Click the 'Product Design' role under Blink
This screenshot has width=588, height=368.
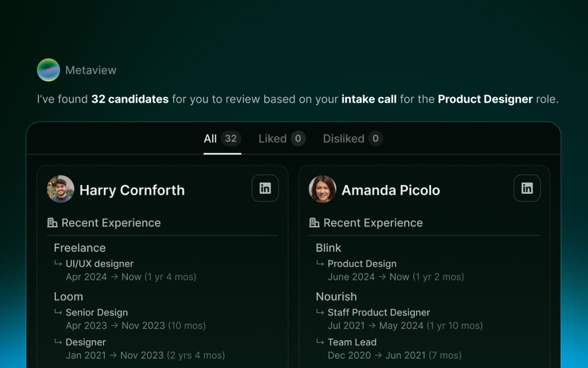tap(362, 264)
